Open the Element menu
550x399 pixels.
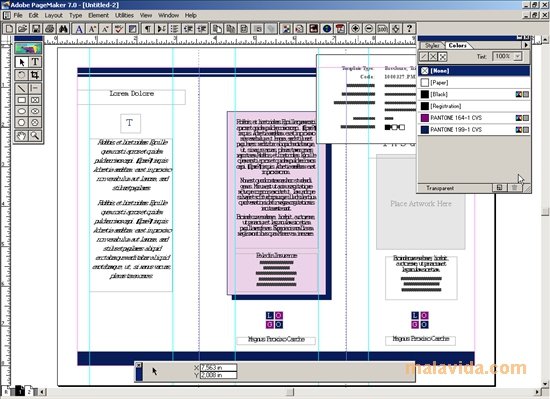pos(98,15)
